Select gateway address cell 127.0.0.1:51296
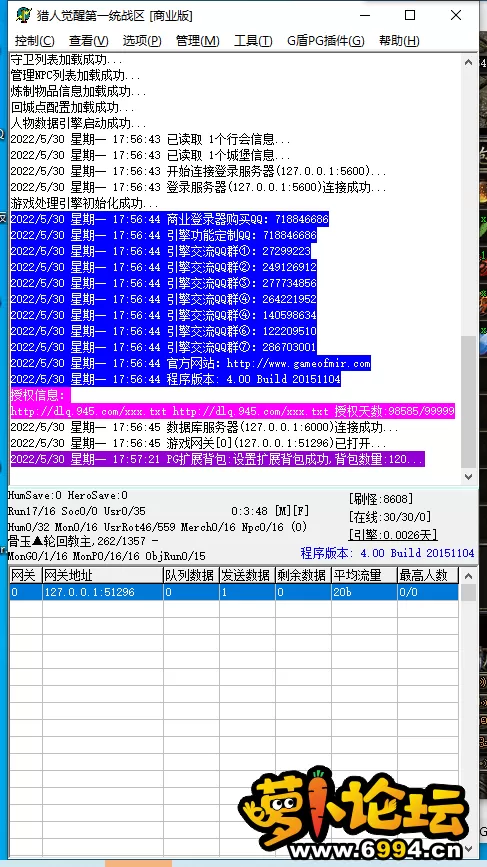Viewport: 487px width, 867px height. tap(103, 592)
